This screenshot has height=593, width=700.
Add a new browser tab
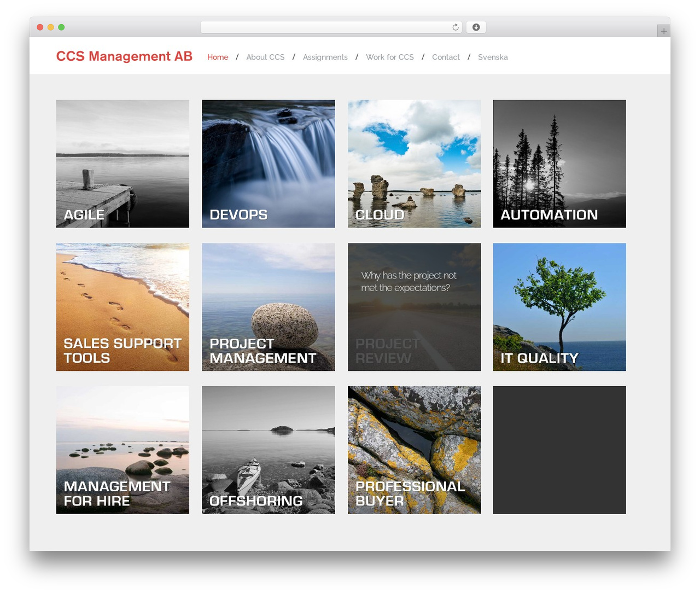tap(663, 31)
